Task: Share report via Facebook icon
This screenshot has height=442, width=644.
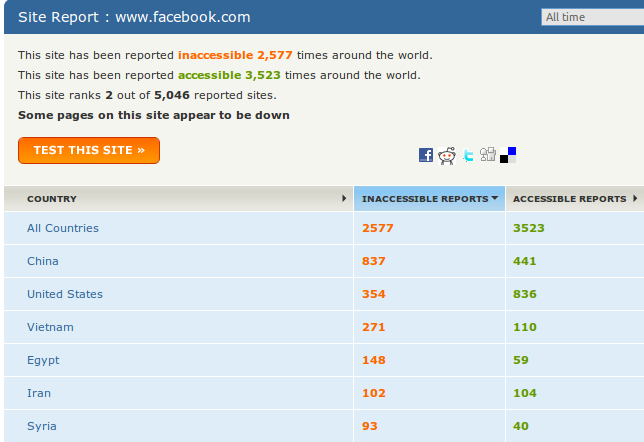Action: tap(426, 155)
